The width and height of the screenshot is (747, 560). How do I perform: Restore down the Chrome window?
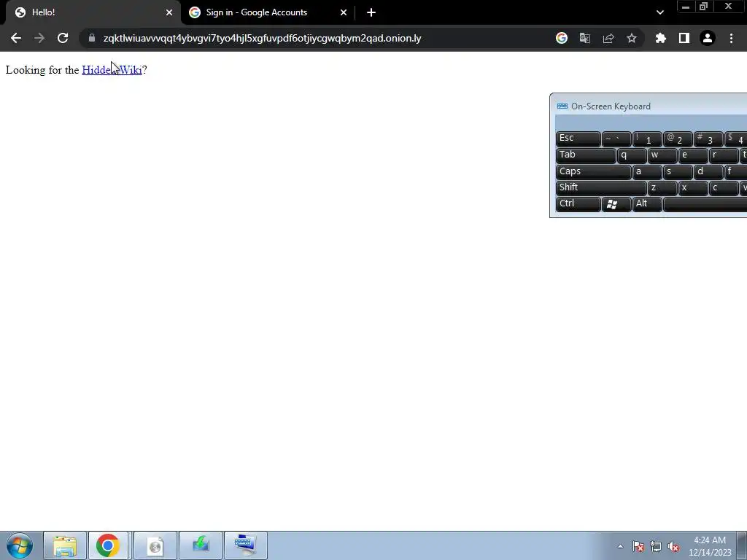tap(704, 7)
